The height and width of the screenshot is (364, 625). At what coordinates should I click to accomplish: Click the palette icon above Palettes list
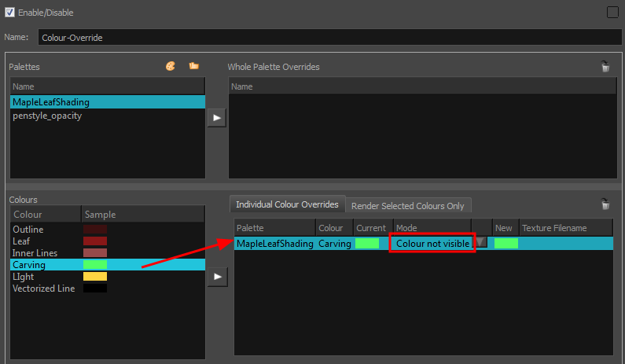pyautogui.click(x=170, y=67)
